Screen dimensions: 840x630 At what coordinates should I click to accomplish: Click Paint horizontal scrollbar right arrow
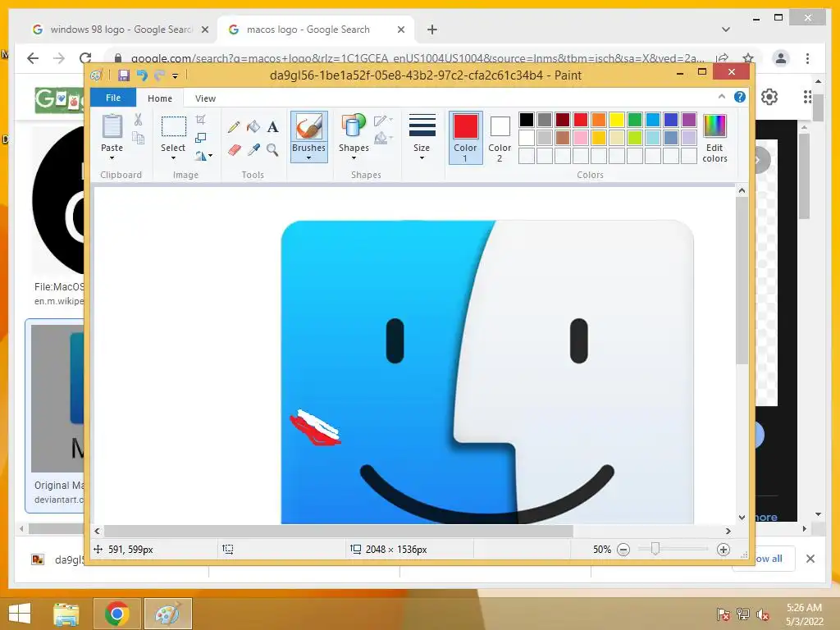coord(728,531)
